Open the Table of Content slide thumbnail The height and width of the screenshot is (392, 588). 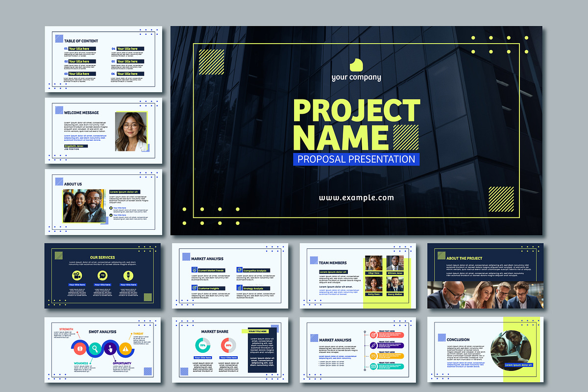tap(103, 59)
